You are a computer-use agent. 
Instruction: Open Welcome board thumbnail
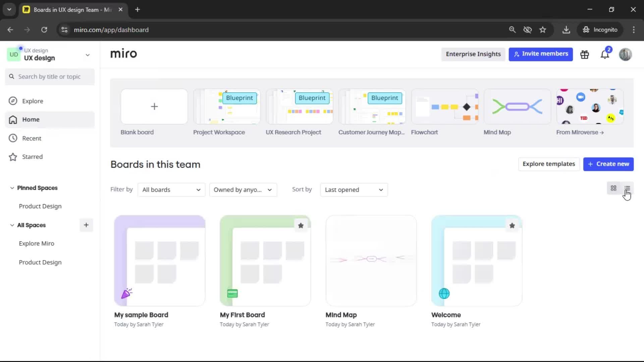(477, 261)
